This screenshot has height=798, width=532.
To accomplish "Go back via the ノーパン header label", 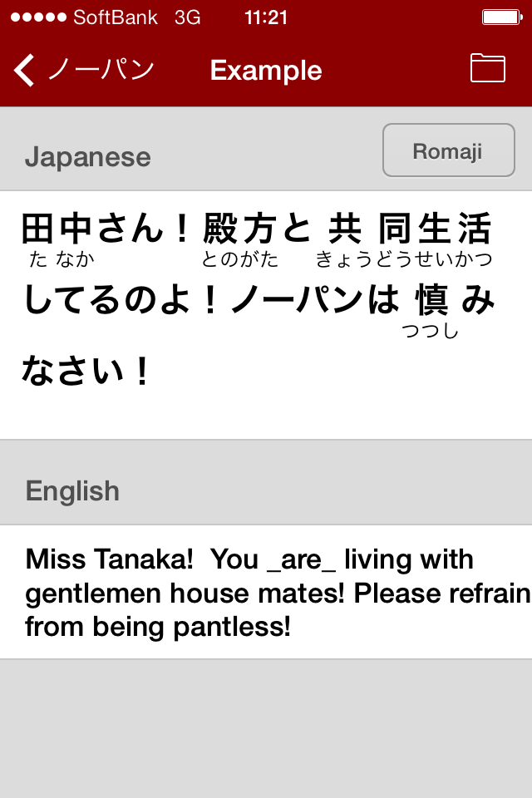I will coord(101,70).
